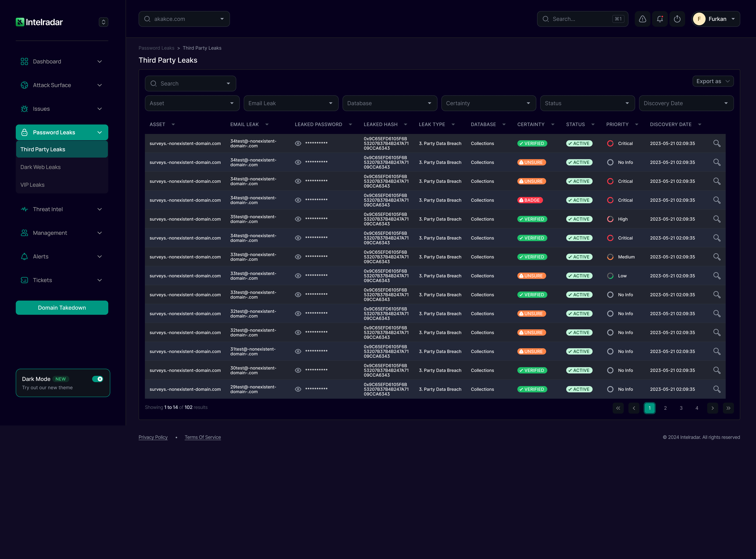
Task: Expand the Export as dropdown
Action: [x=713, y=81]
